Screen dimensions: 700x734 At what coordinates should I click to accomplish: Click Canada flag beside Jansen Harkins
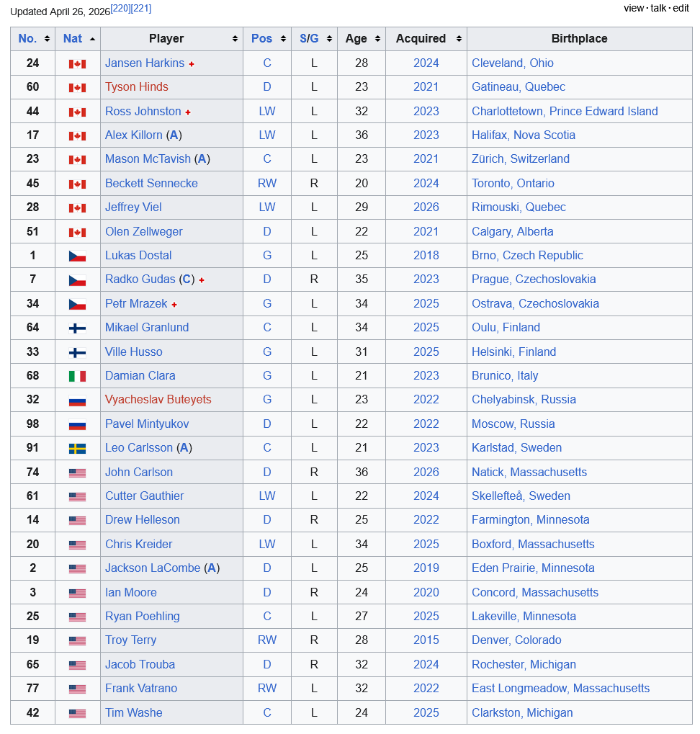click(77, 63)
